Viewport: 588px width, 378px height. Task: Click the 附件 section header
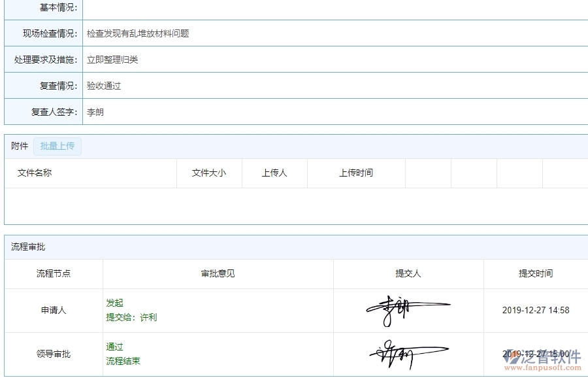[x=17, y=145]
